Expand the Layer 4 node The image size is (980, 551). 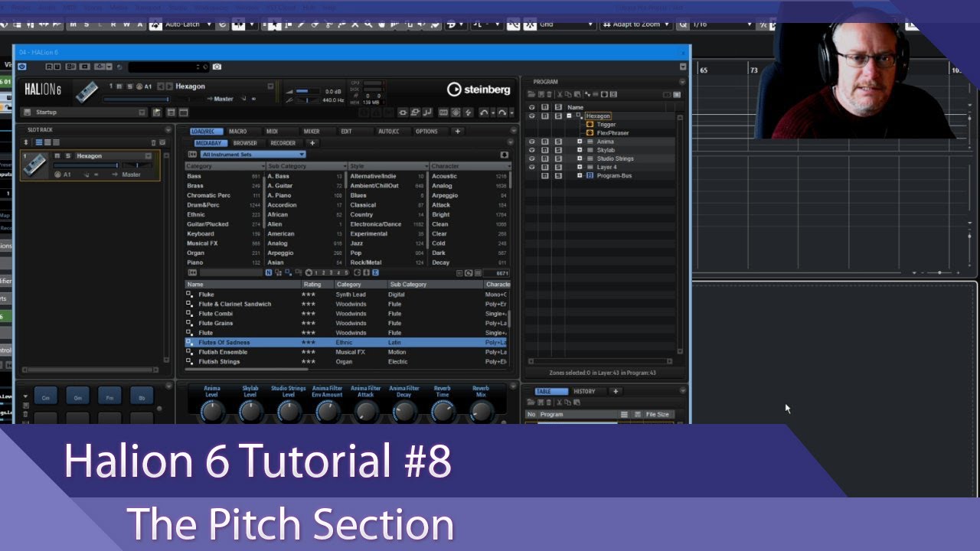[580, 167]
